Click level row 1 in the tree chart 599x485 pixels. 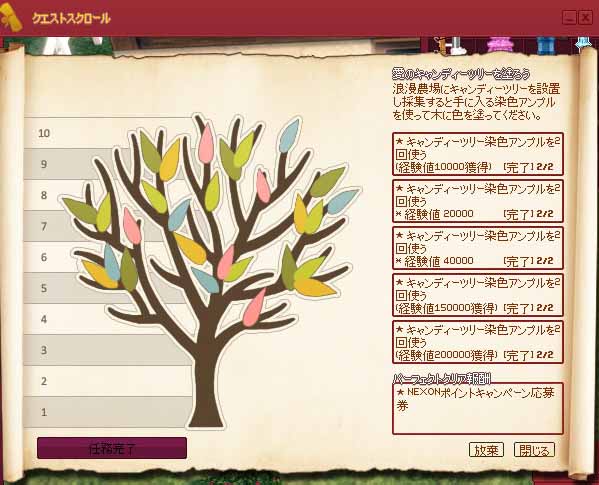(108, 412)
